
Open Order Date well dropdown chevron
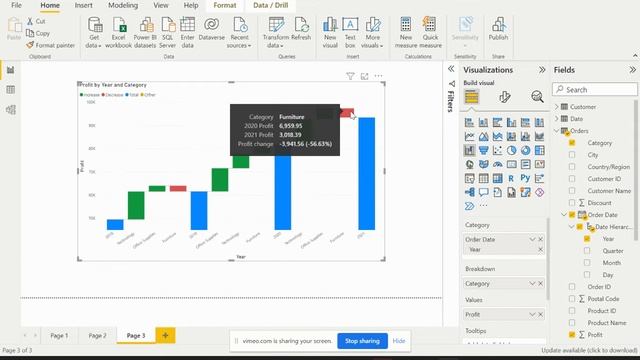click(532, 239)
